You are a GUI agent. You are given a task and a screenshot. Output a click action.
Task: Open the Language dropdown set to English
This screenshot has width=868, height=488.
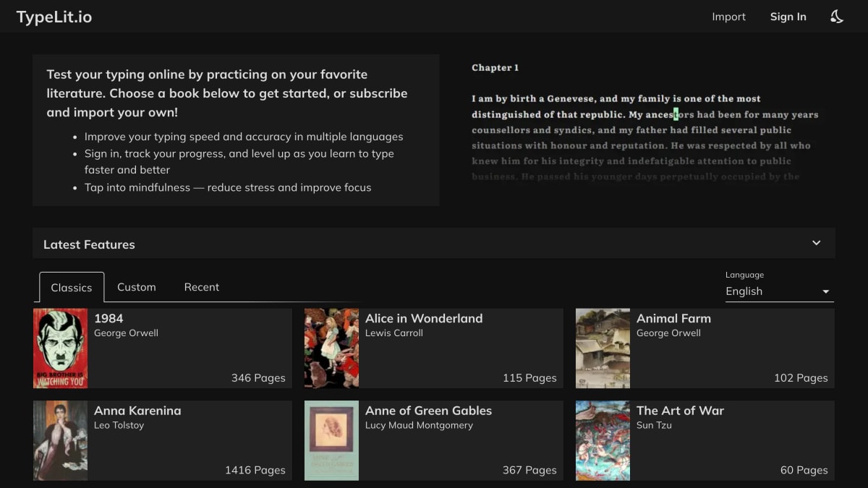pos(779,291)
